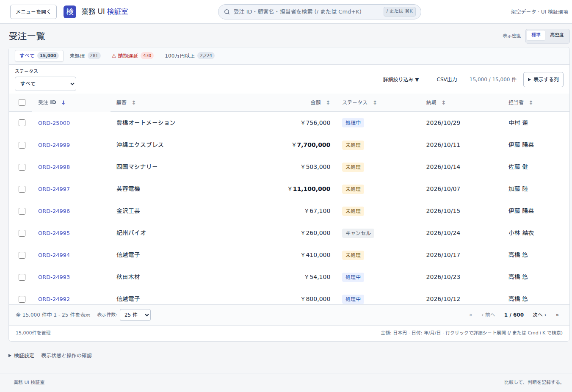The width and height of the screenshot is (572, 392).
Task: Sort by 金額 column arrows
Action: click(328, 102)
